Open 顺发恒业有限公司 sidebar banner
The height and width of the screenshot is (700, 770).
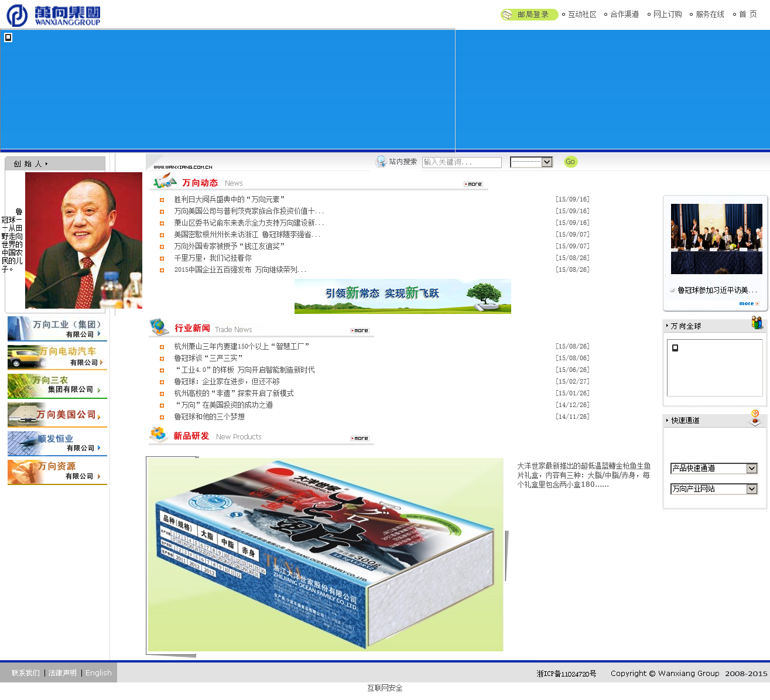pyautogui.click(x=57, y=443)
